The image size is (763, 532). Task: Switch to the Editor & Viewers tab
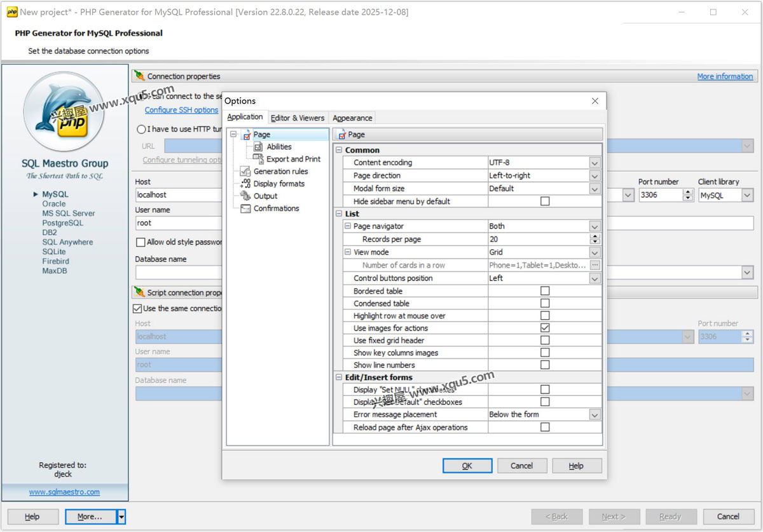pos(298,118)
